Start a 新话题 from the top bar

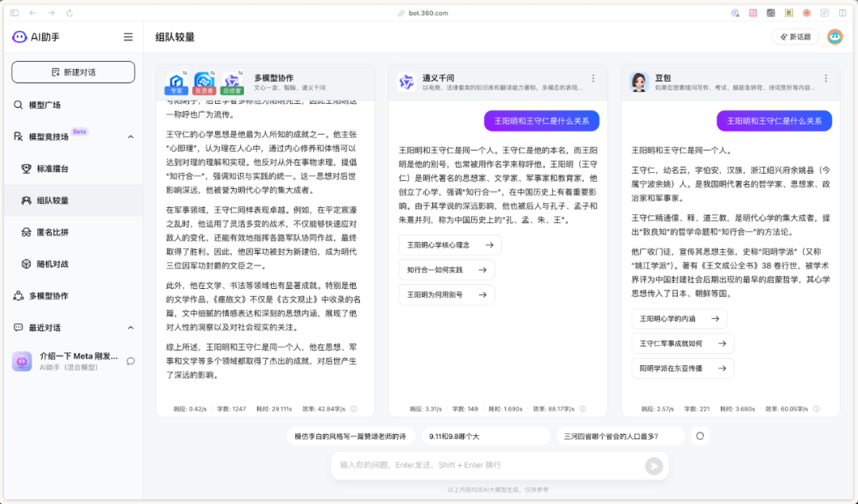795,37
